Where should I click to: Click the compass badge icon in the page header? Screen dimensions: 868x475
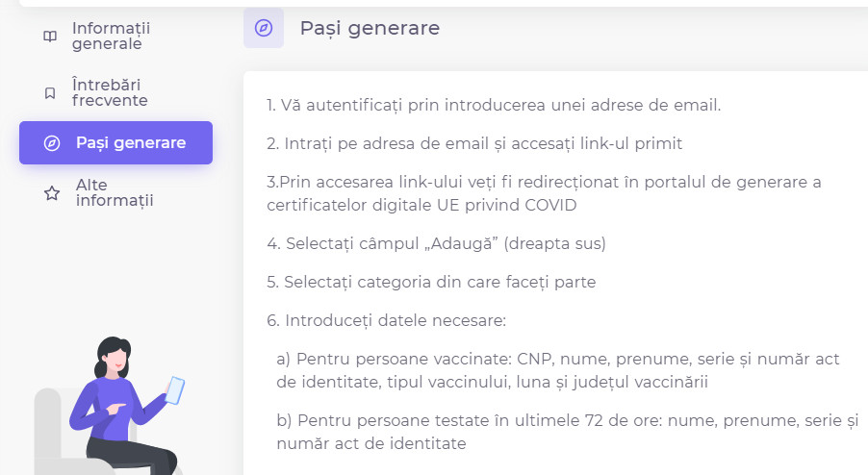pyautogui.click(x=264, y=28)
